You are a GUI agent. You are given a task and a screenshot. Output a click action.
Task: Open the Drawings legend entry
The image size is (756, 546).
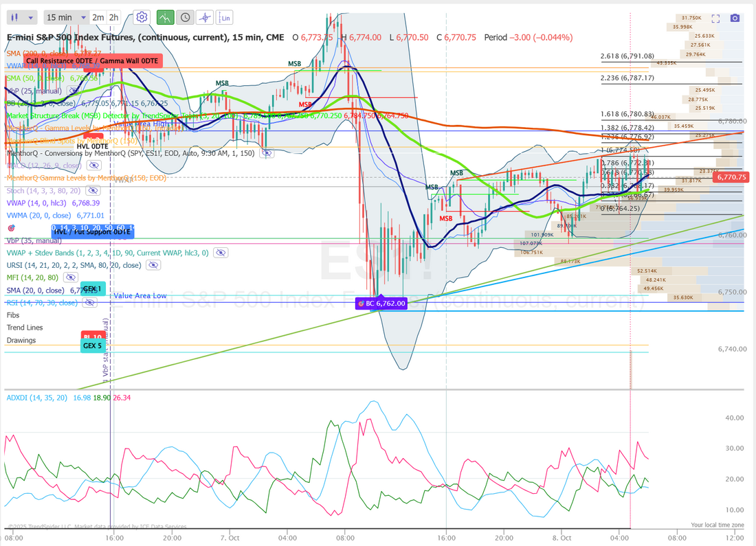[x=21, y=340]
